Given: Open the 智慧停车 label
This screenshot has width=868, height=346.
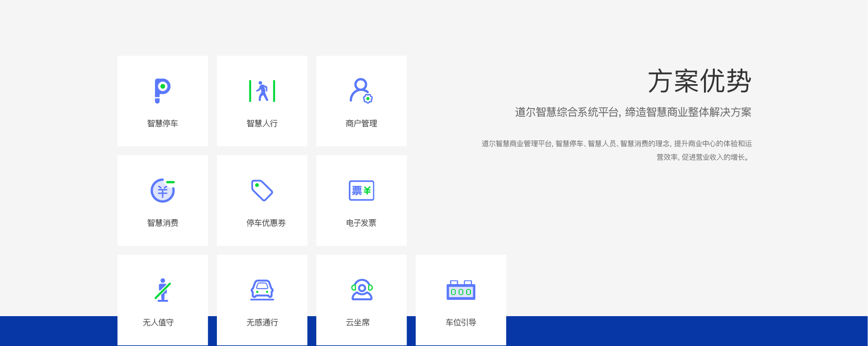Looking at the screenshot, I should 163,123.
